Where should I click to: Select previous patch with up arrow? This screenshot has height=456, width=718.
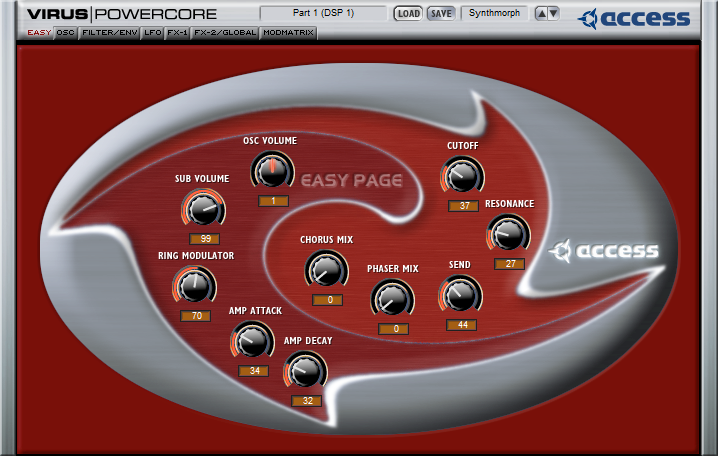pyautogui.click(x=541, y=14)
